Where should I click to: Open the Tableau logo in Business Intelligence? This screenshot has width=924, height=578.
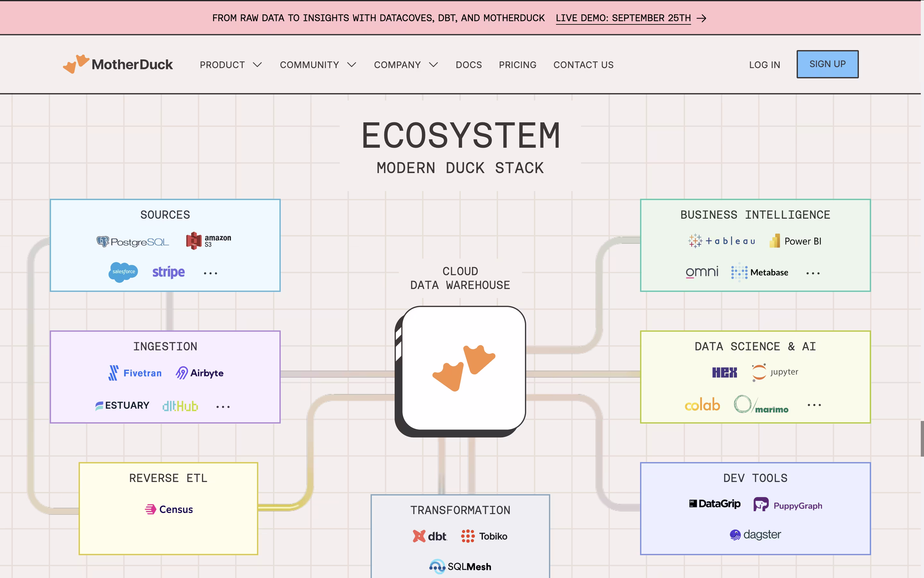pos(722,241)
